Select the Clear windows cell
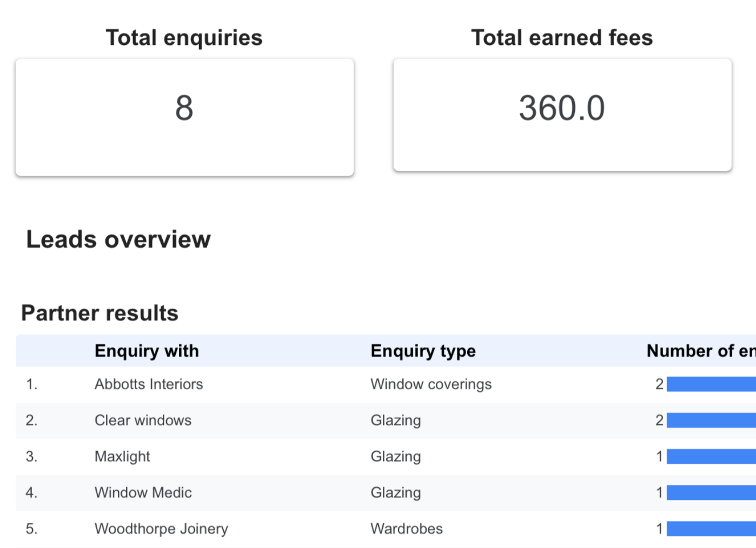Screen dimensions: 756x548 pos(143,420)
